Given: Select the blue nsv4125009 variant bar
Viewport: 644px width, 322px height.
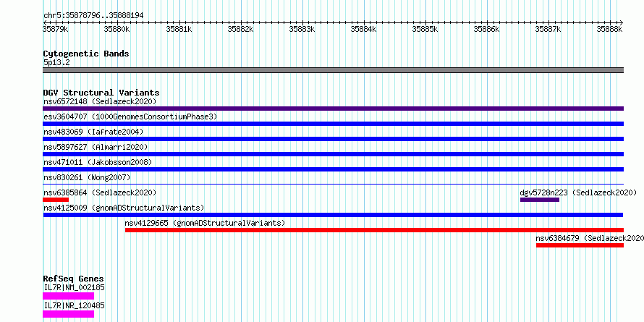Looking at the screenshot, I should click(x=333, y=215).
